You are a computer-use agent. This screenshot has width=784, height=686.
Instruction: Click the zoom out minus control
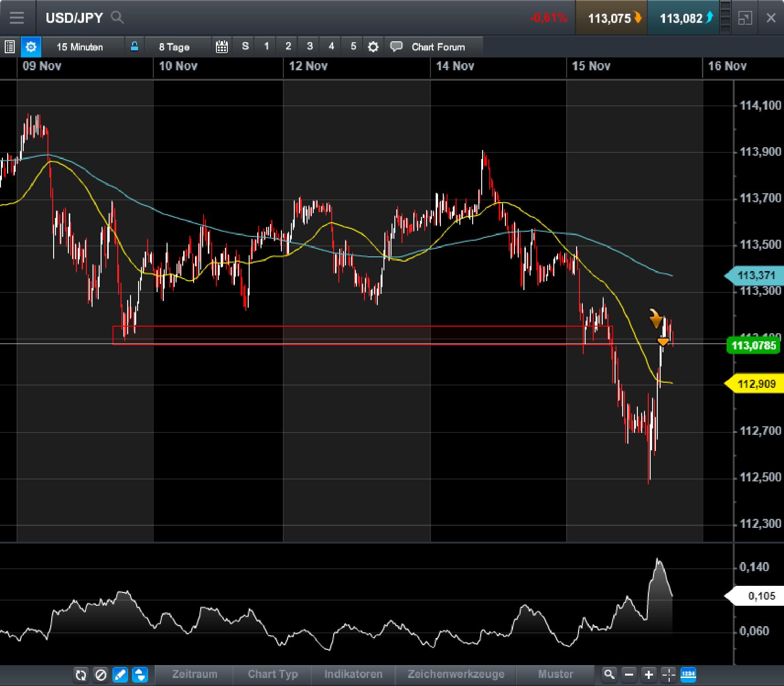click(x=629, y=674)
